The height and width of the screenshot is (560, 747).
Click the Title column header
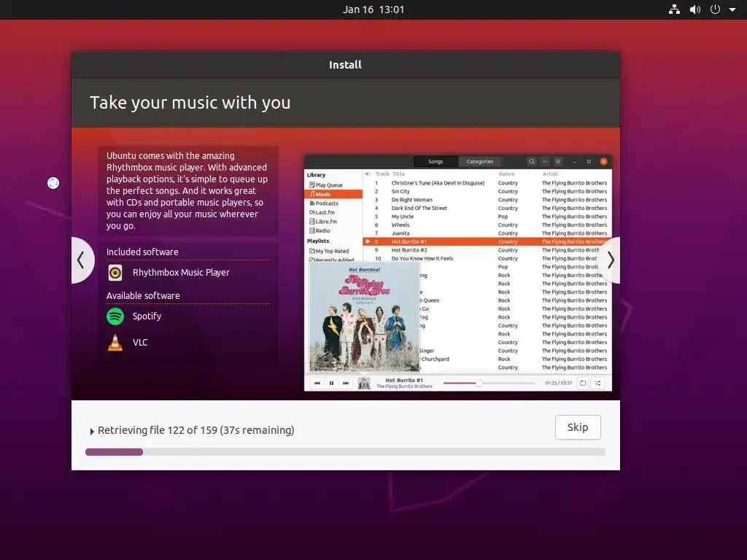[398, 174]
